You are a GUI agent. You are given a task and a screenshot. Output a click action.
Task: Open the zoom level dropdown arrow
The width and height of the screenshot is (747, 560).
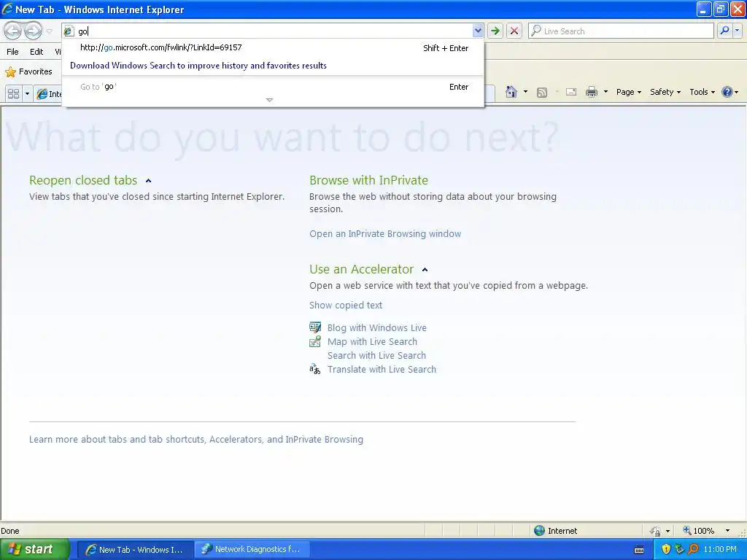click(x=727, y=531)
